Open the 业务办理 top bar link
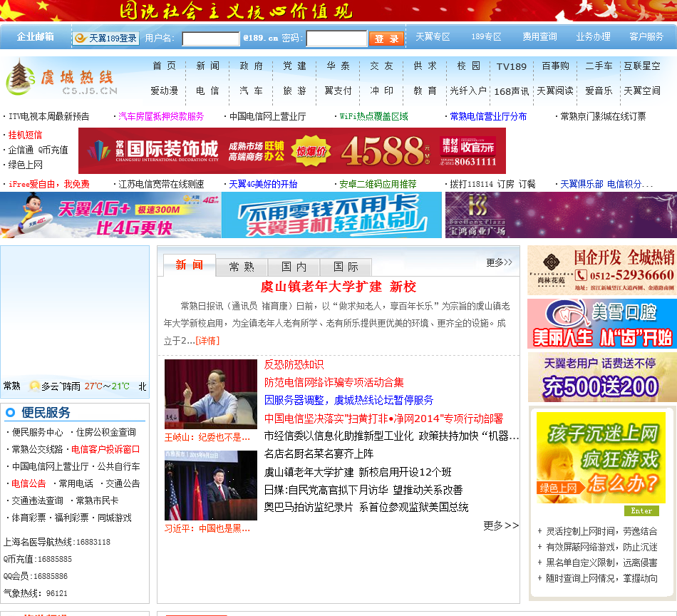 pos(593,37)
